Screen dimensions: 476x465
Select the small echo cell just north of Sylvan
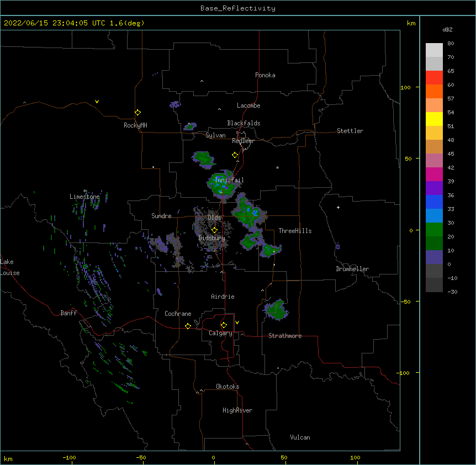pos(190,126)
